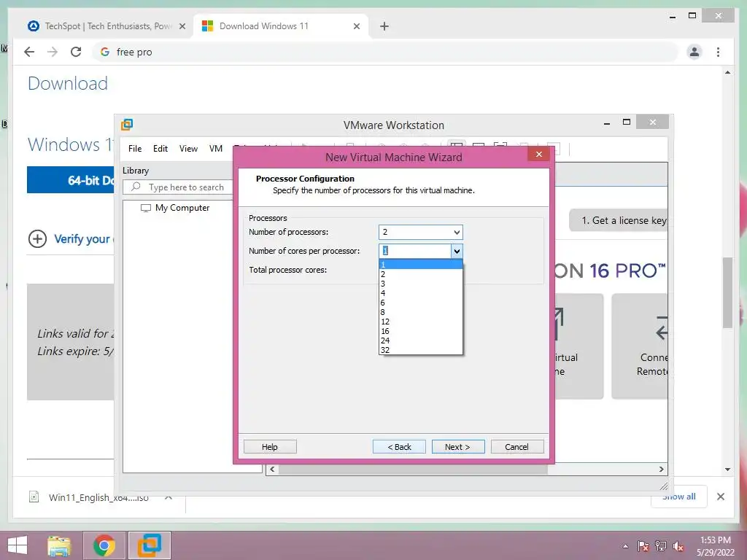Click the Library search field
Viewport: 747px width, 560px height.
pos(178,187)
